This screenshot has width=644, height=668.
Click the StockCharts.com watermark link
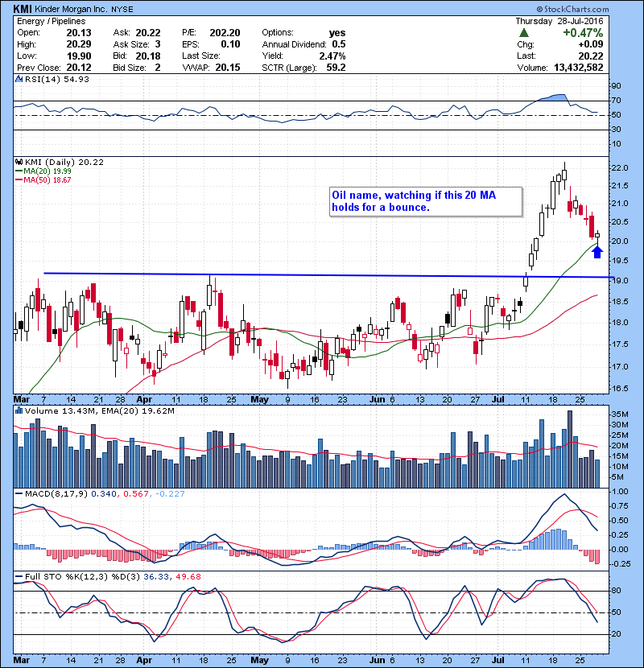pyautogui.click(x=600, y=9)
